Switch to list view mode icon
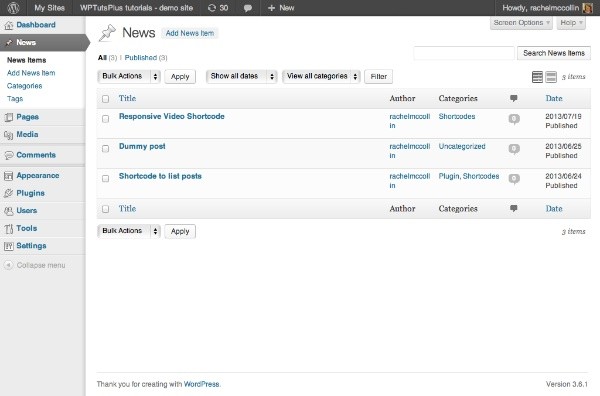This screenshot has width=600, height=396. (537, 77)
